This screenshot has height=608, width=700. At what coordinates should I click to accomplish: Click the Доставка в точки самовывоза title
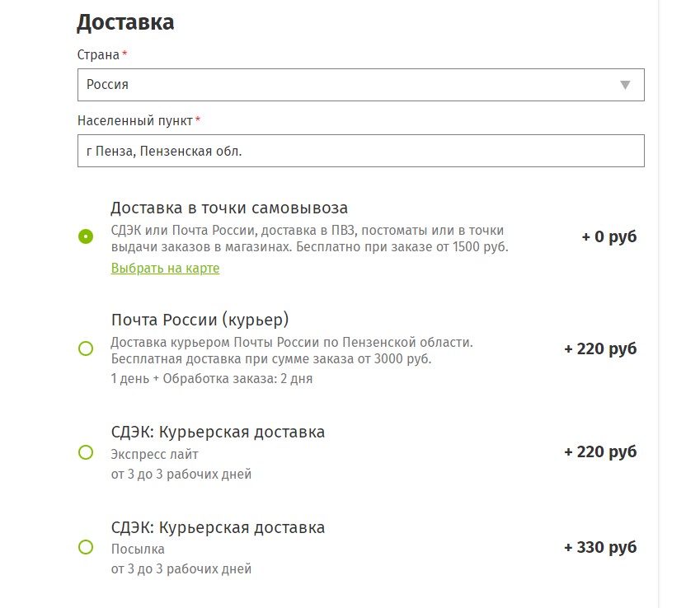pos(229,208)
